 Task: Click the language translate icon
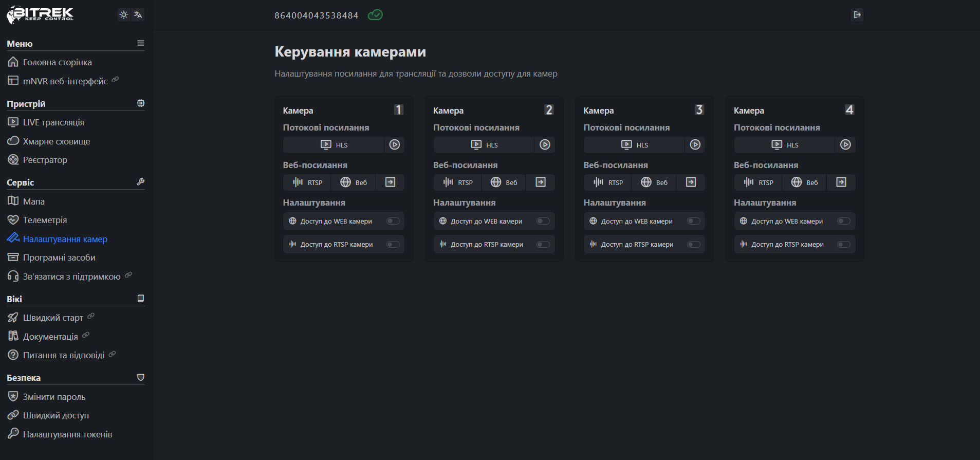coord(138,15)
